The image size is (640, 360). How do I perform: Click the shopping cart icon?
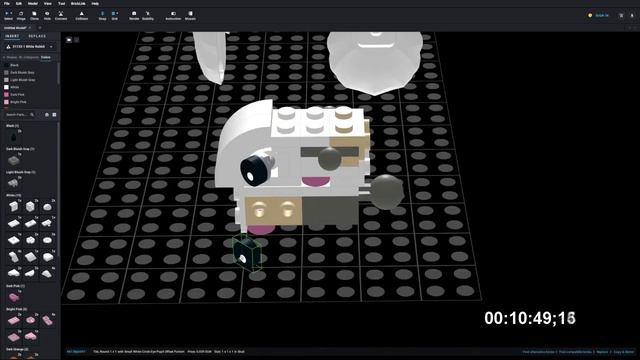click(x=621, y=16)
